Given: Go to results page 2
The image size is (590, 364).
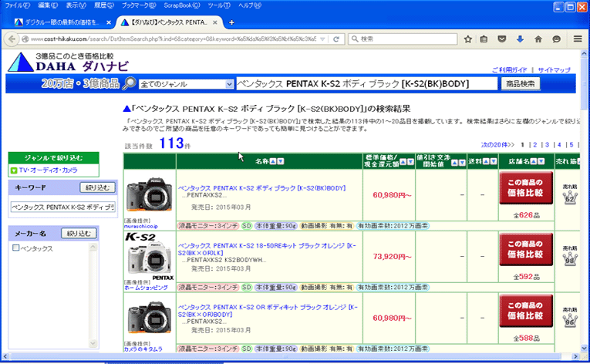Looking at the screenshot, I should pos(534,145).
